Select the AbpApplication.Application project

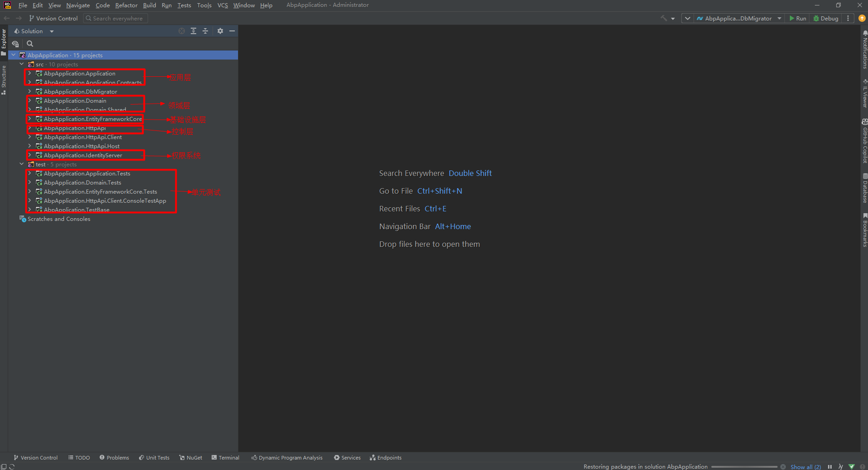click(x=79, y=73)
